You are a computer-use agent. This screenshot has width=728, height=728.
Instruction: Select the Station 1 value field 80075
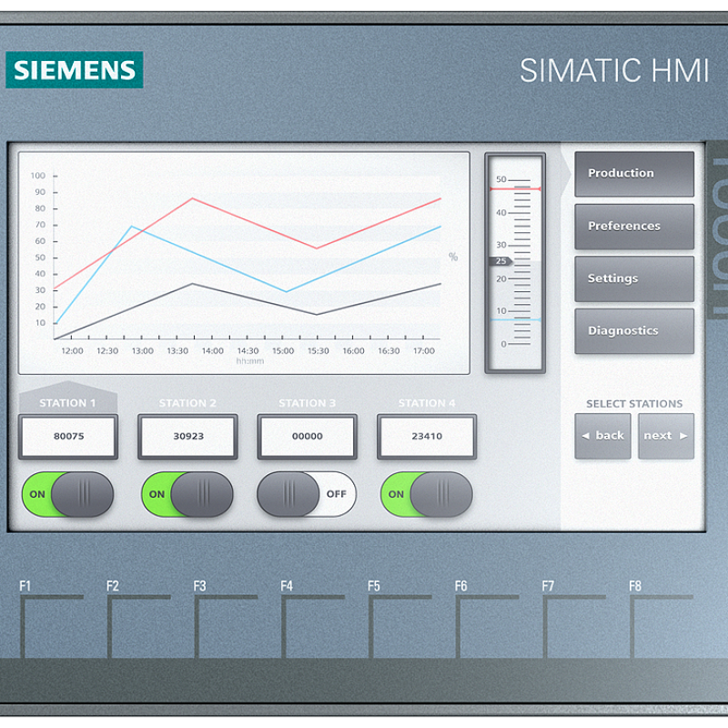[68, 437]
